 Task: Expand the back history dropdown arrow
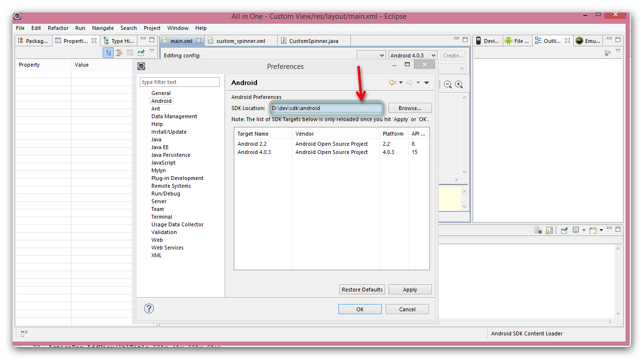[x=401, y=83]
